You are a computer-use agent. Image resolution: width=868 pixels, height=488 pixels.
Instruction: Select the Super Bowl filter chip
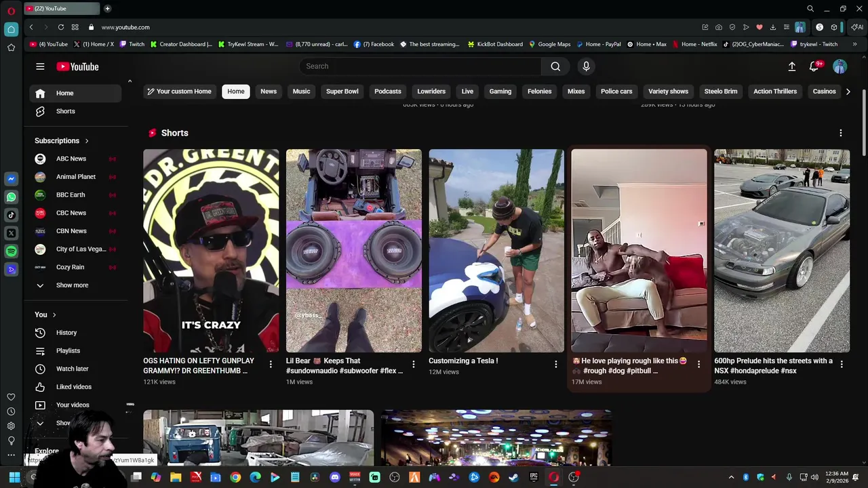[342, 91]
